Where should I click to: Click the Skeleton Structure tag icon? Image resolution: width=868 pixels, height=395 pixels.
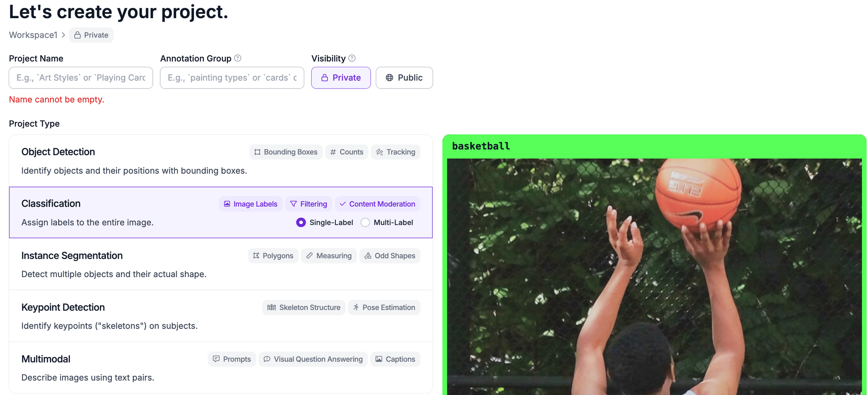click(x=272, y=307)
